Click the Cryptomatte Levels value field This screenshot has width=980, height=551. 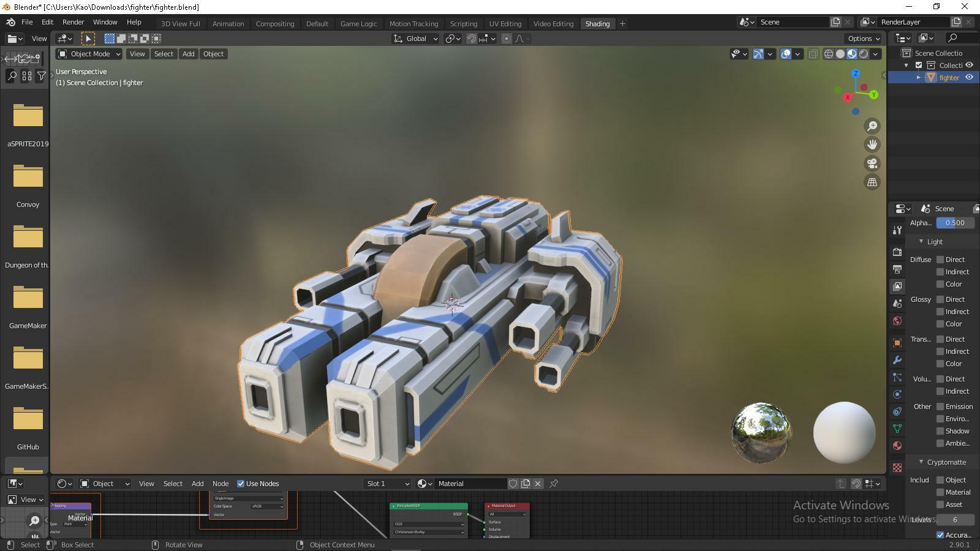pos(955,520)
